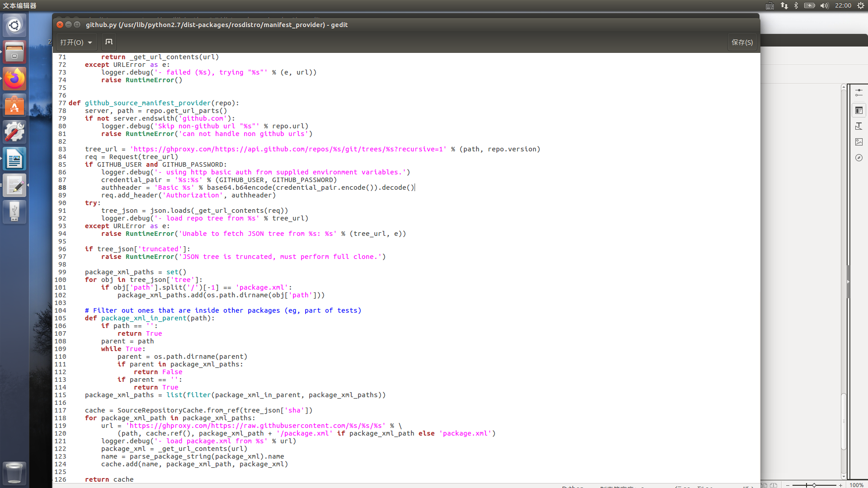Collapse the Writer sidebar with its handle
The height and width of the screenshot is (488, 868).
click(849, 282)
